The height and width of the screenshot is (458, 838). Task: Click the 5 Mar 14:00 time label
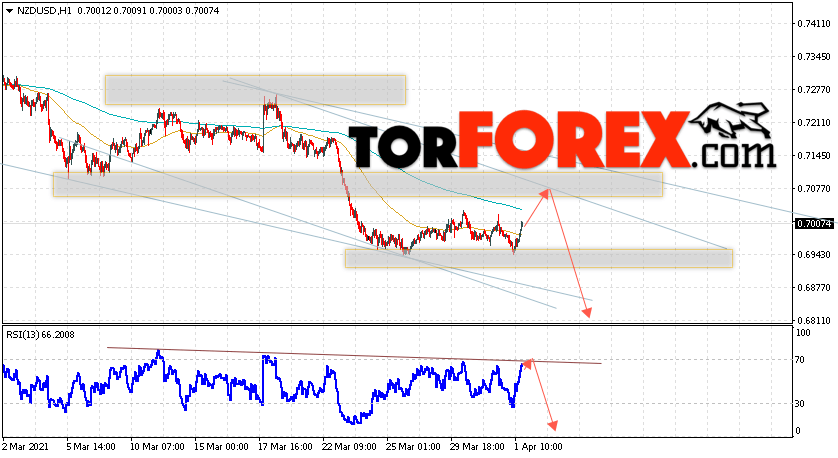click(x=91, y=446)
